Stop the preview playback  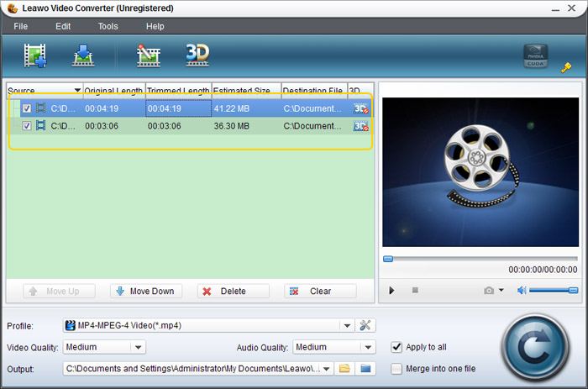(x=415, y=290)
